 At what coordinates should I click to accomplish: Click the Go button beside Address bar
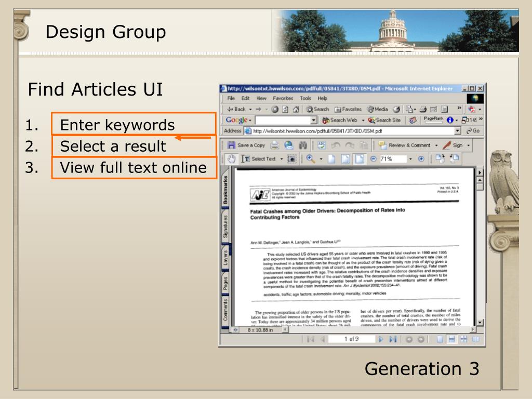(x=473, y=131)
